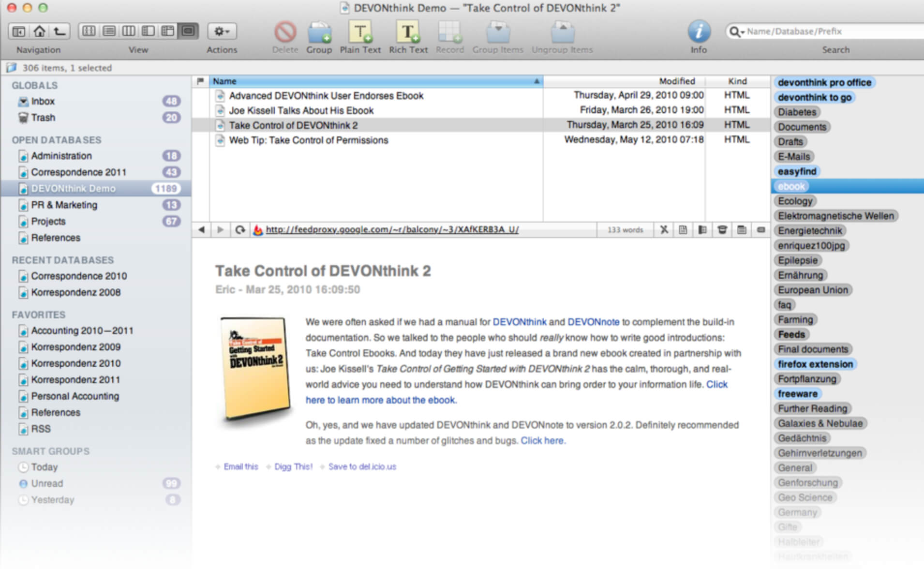924x569 pixels.
Task: Click the crossed-tools icon in preview bar
Action: point(664,230)
